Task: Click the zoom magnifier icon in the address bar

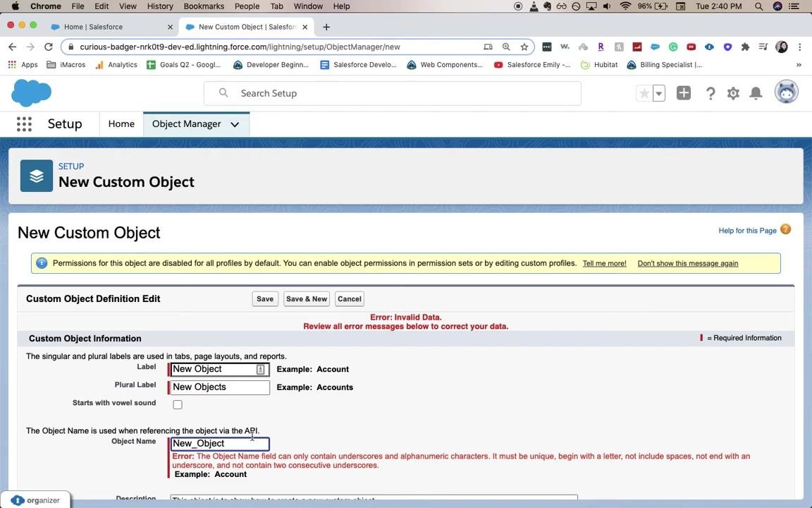Action: click(506, 47)
